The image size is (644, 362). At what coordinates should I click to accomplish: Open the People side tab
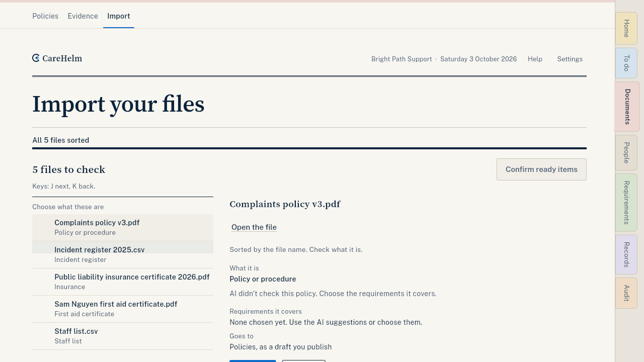(626, 153)
